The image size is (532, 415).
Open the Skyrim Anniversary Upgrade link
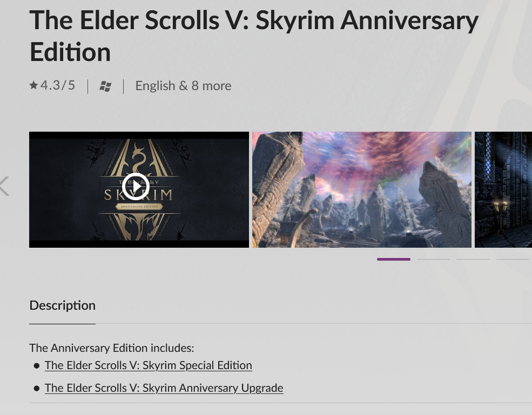coord(164,388)
